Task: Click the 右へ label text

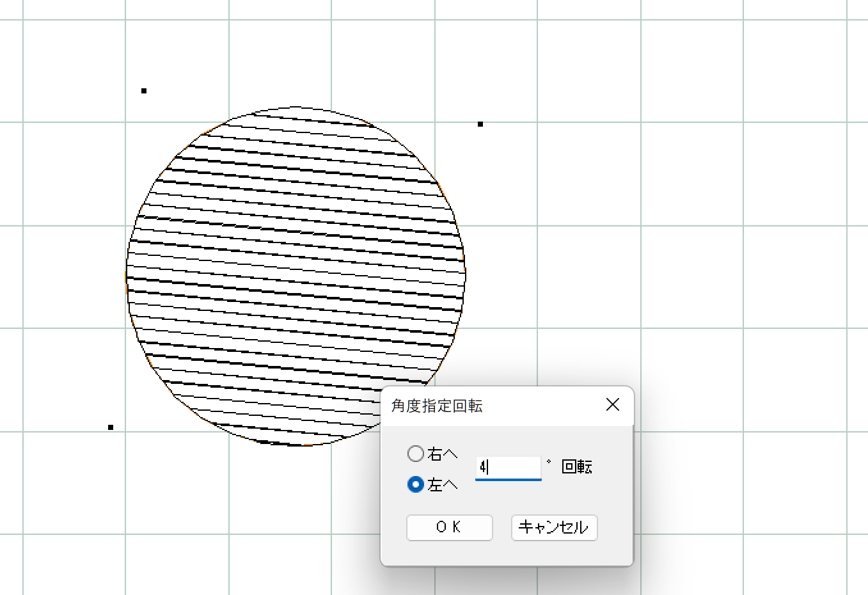Action: [x=443, y=454]
